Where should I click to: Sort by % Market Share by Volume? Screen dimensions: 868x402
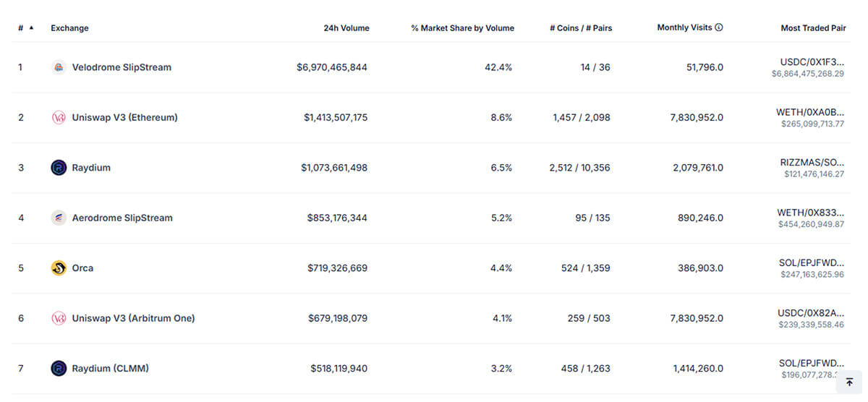coord(462,28)
